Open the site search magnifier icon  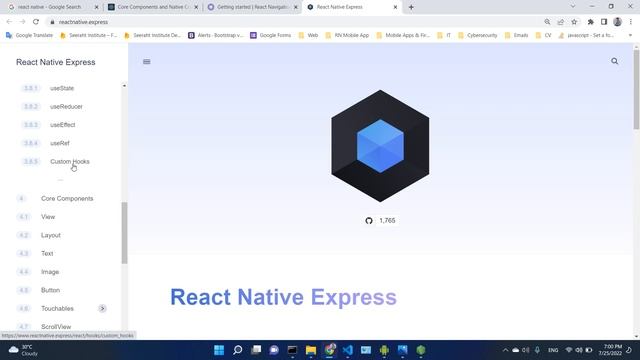[614, 61]
